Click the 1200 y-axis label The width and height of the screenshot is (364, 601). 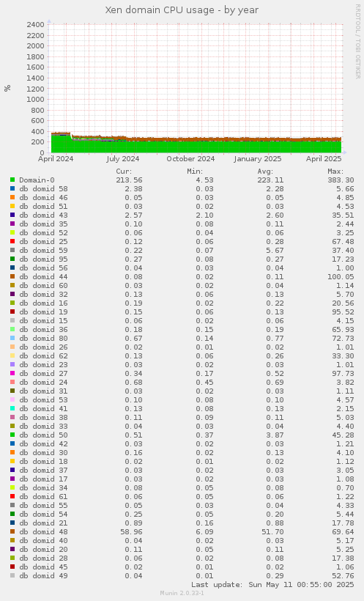pos(36,89)
